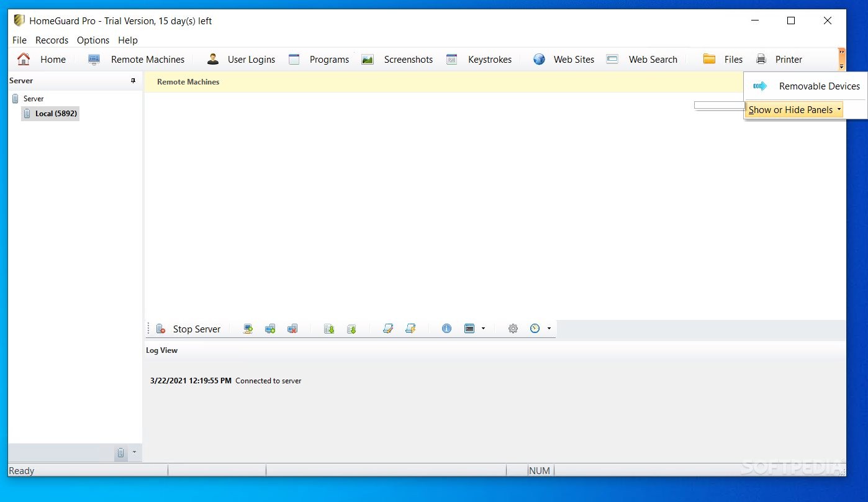The width and height of the screenshot is (868, 502).
Task: Select Removable Devices in overflow menu
Action: click(x=806, y=86)
